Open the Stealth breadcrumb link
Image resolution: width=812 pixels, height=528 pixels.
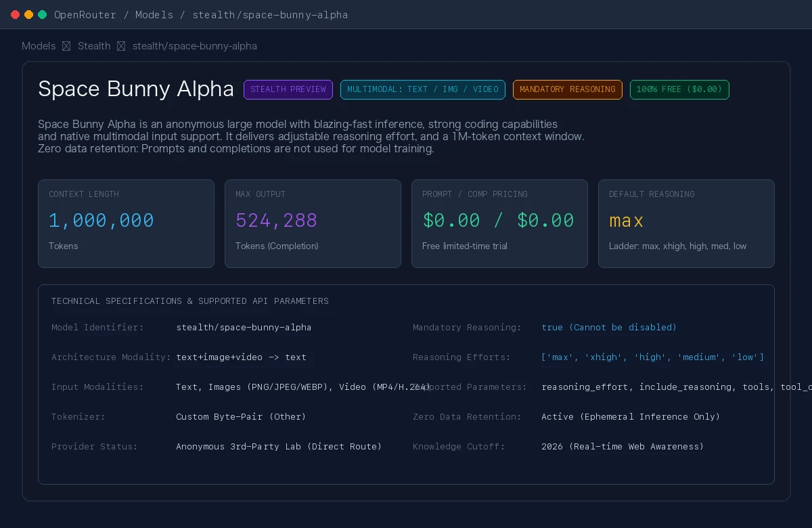[94, 46]
